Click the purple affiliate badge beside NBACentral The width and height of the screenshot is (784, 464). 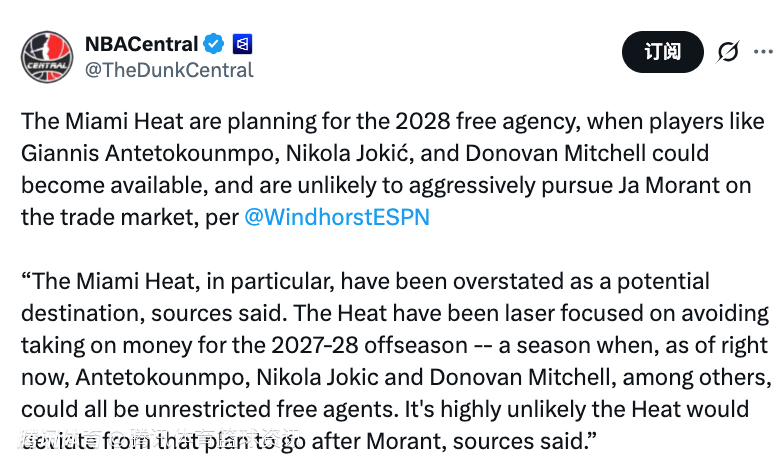click(x=242, y=44)
